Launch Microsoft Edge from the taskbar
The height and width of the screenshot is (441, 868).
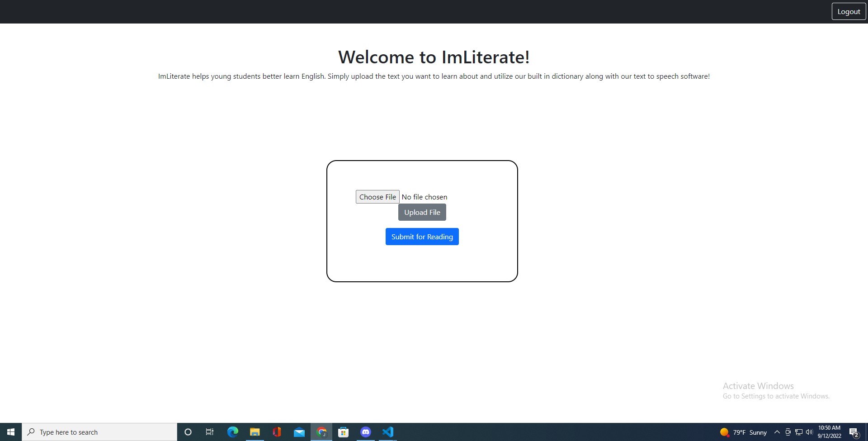point(232,432)
